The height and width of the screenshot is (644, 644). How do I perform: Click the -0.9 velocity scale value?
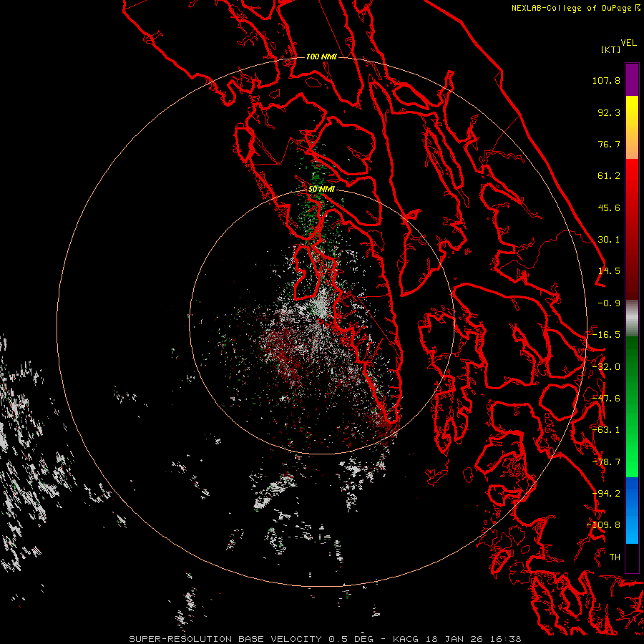point(609,303)
